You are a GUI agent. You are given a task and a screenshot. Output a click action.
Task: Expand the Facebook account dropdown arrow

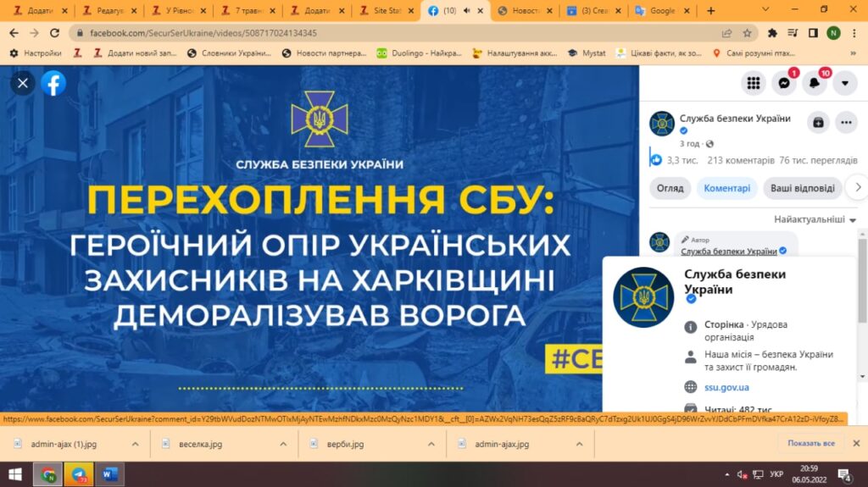[x=844, y=83]
